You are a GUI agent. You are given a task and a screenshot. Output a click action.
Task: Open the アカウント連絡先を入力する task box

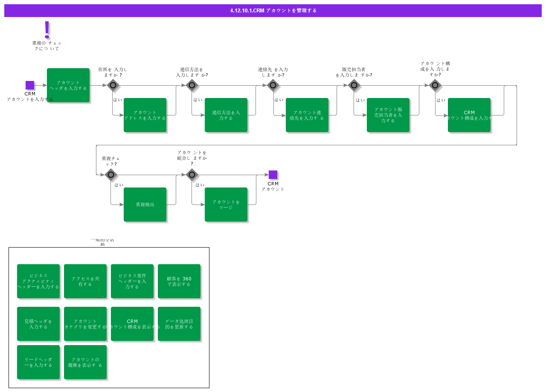point(307,115)
